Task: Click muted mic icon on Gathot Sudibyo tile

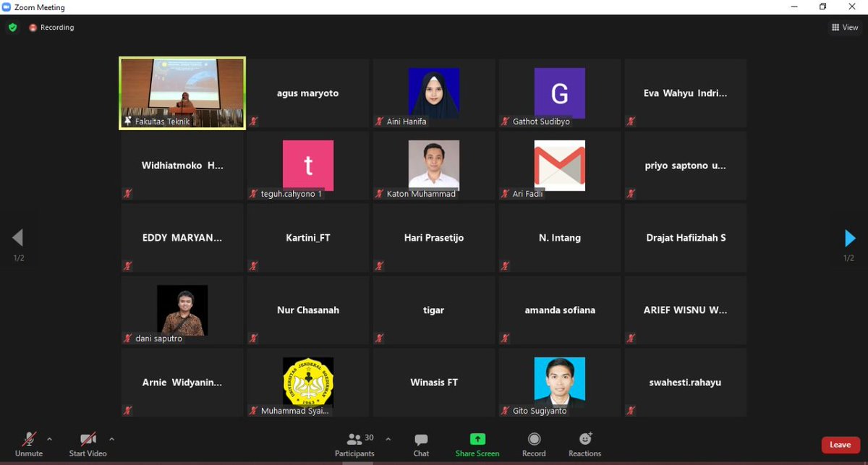Action: tap(506, 121)
